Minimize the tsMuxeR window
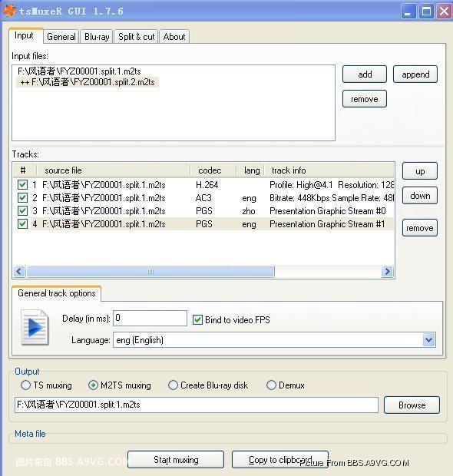 [408, 12]
